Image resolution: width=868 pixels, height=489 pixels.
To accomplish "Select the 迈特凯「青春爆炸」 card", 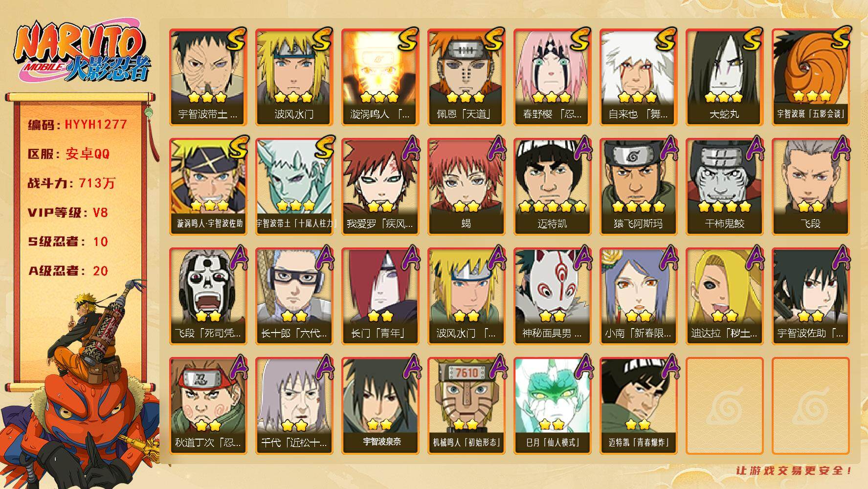I will tap(638, 405).
